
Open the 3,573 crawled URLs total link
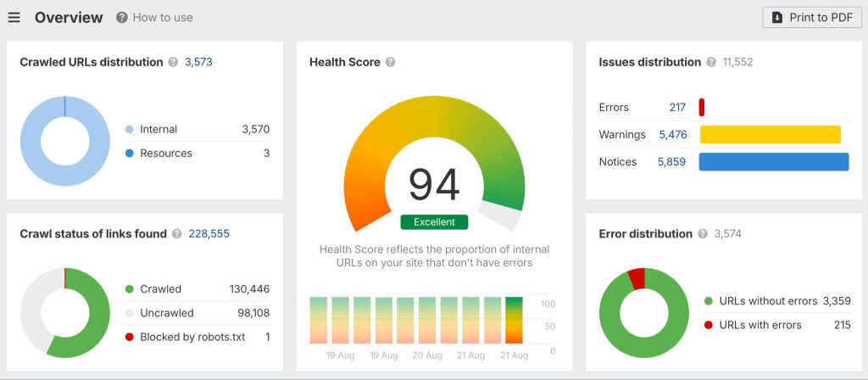198,62
